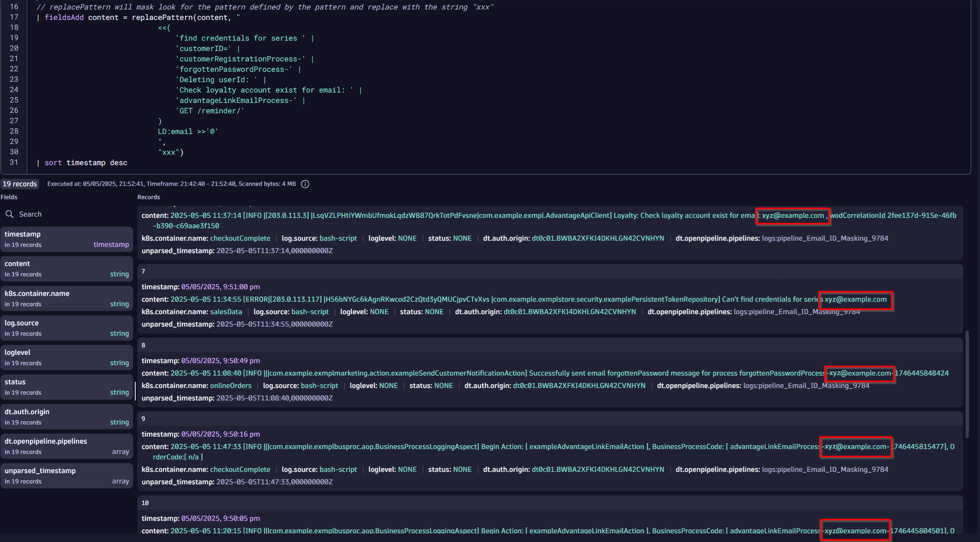Click the magnifier icon in Fields search
This screenshot has width=980, height=542.
9,214
